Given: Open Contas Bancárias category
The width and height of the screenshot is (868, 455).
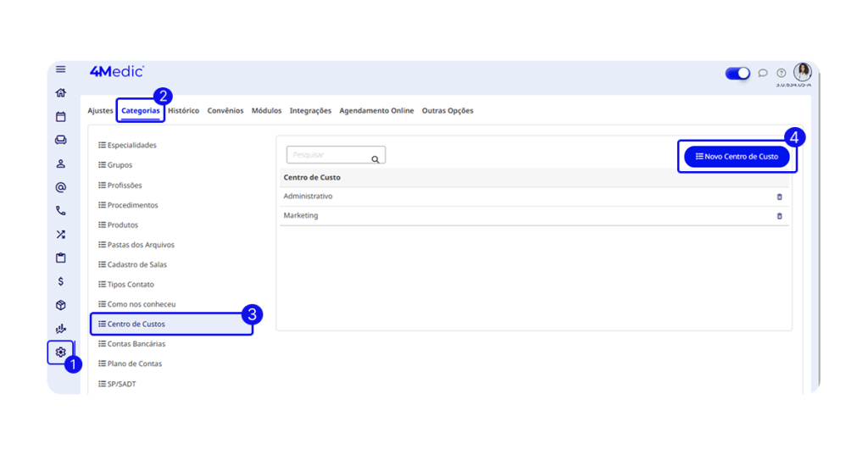Looking at the screenshot, I should click(136, 344).
